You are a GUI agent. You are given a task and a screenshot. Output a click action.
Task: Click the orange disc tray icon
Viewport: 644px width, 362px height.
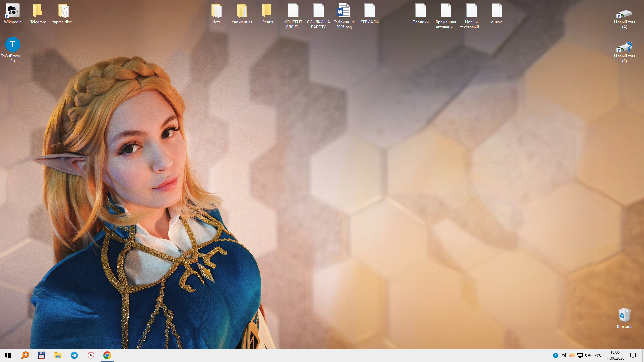(572, 355)
